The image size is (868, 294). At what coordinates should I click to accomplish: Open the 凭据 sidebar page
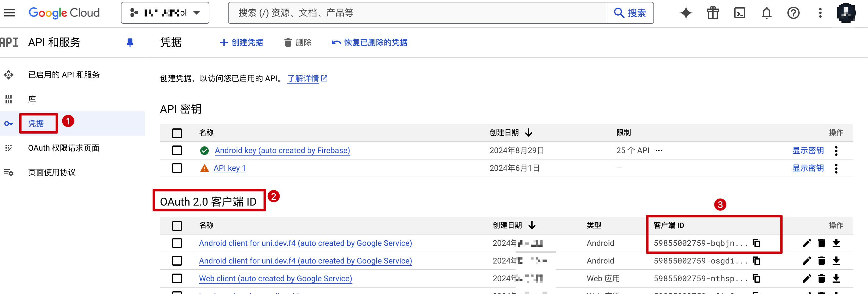pos(36,123)
